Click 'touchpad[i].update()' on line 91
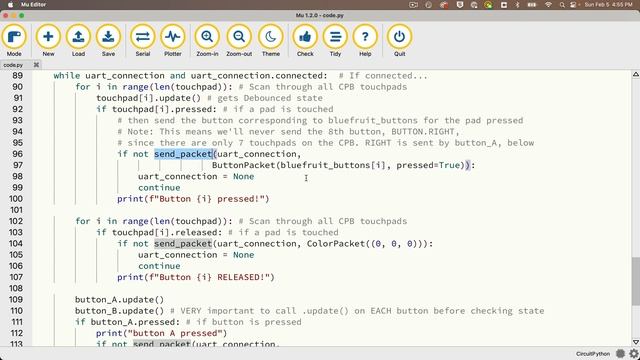This screenshot has width=640, height=360. coord(149,98)
